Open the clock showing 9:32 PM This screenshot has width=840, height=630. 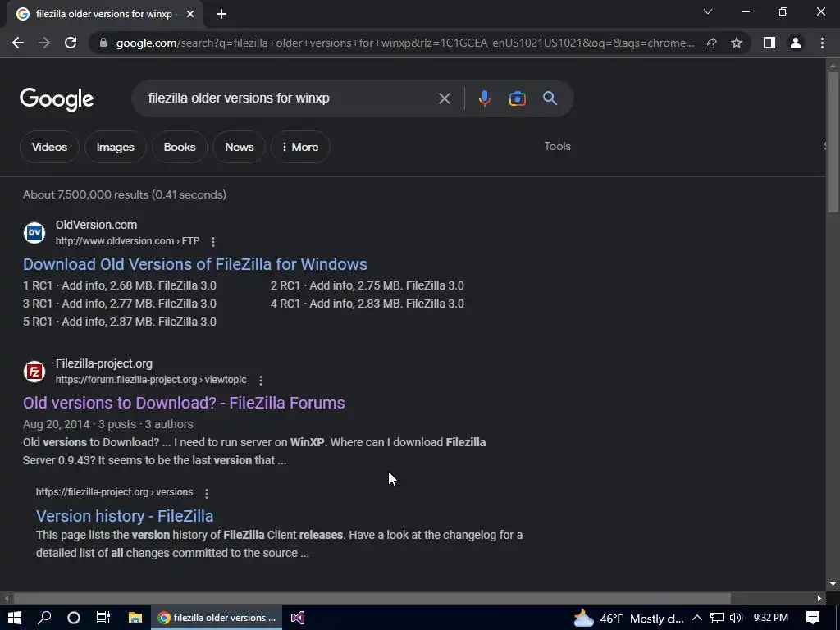(x=771, y=618)
